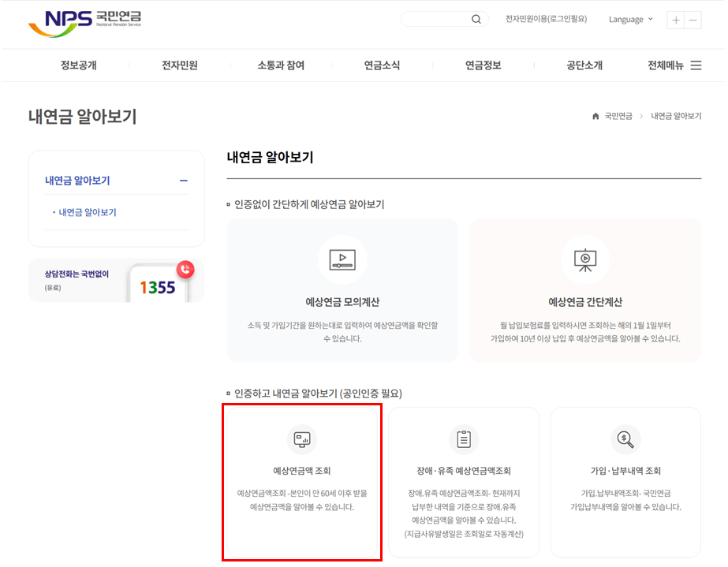Screen dimensions: 728x567
Task: Click the monitor icon on 예상연금액 조회 card
Action: coord(302,440)
